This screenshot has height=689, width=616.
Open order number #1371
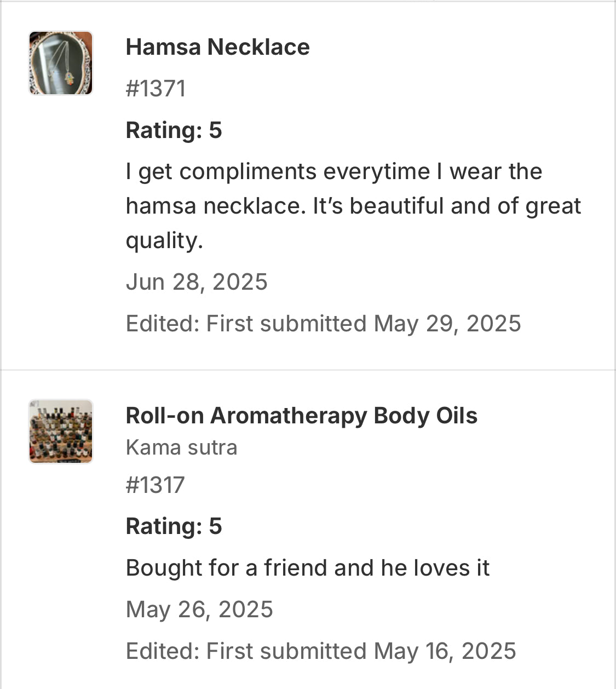click(x=156, y=89)
